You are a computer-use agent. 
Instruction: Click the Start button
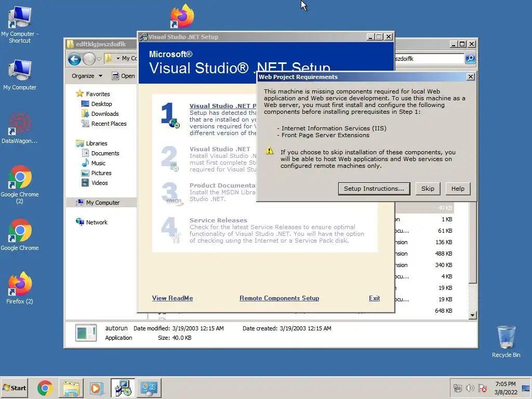coord(14,388)
